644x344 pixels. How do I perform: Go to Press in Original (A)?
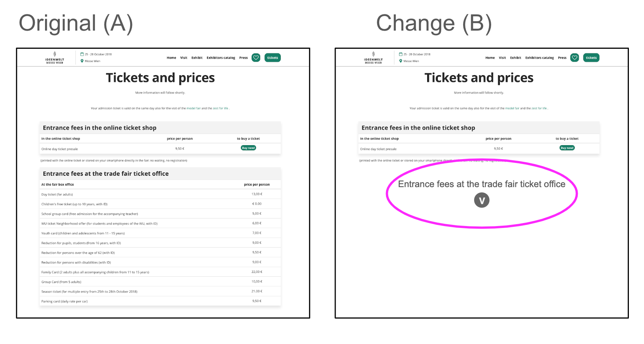pyautogui.click(x=243, y=58)
